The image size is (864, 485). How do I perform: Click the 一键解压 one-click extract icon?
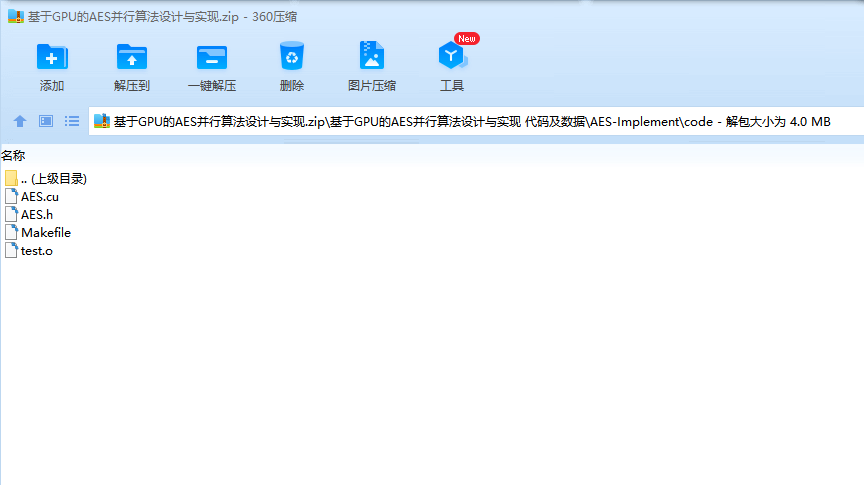[x=212, y=57]
